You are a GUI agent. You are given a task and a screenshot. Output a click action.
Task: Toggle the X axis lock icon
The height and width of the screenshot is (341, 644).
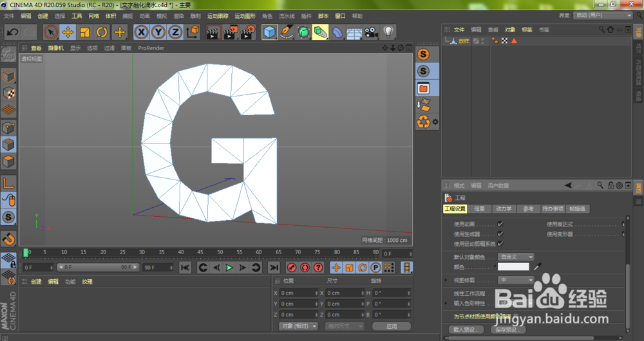[141, 32]
